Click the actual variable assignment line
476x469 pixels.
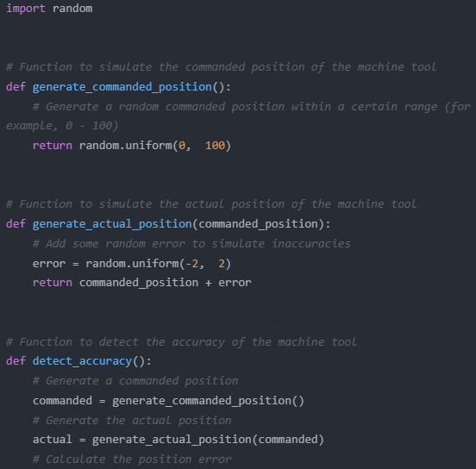178,440
